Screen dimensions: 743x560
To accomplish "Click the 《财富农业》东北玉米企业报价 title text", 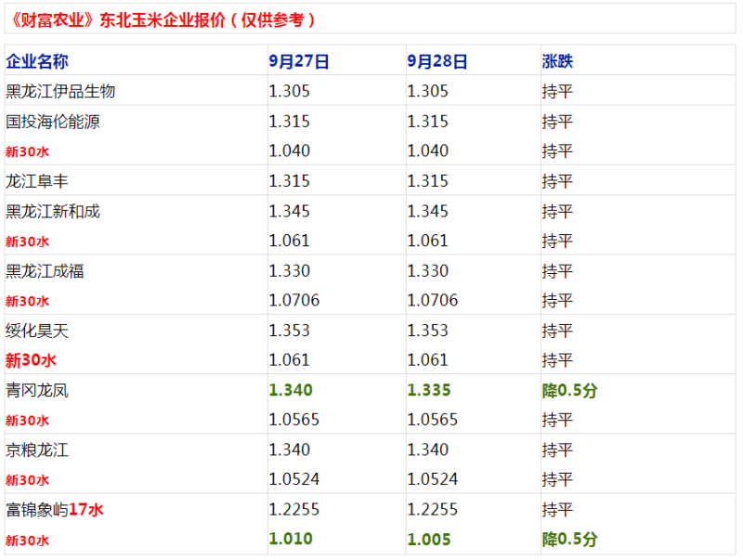I will (x=163, y=19).
